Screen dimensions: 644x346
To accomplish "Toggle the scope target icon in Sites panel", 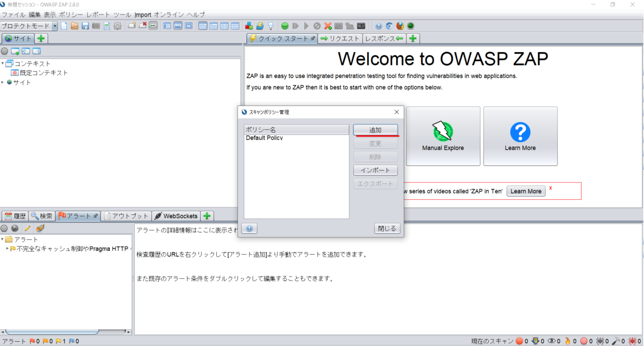I will [4, 51].
